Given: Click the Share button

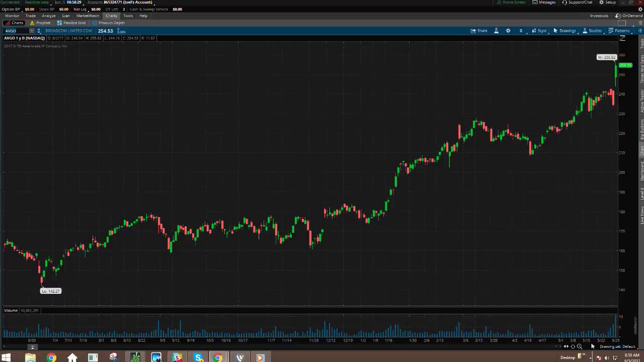Looking at the screenshot, I should (x=479, y=31).
